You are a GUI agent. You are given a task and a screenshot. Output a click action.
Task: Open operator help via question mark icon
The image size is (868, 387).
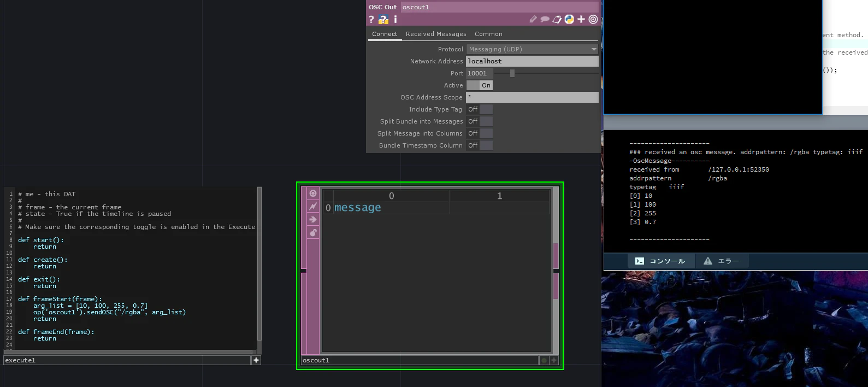pyautogui.click(x=371, y=19)
